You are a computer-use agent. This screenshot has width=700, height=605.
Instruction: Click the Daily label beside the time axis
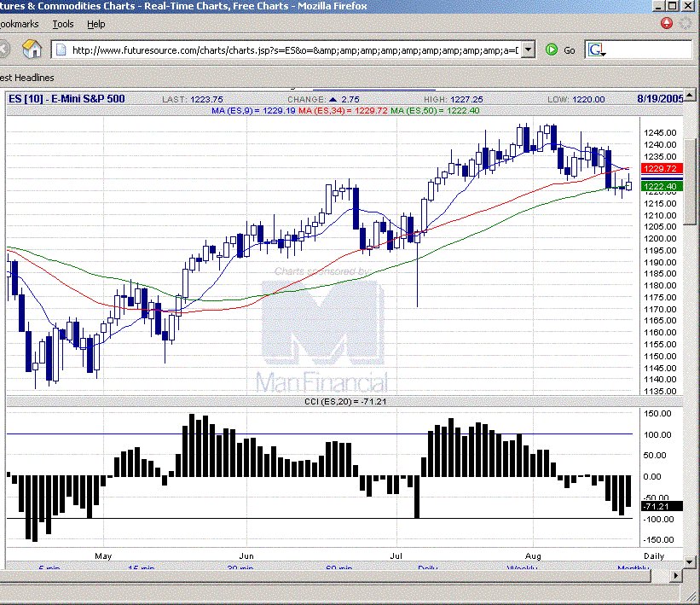click(x=654, y=556)
